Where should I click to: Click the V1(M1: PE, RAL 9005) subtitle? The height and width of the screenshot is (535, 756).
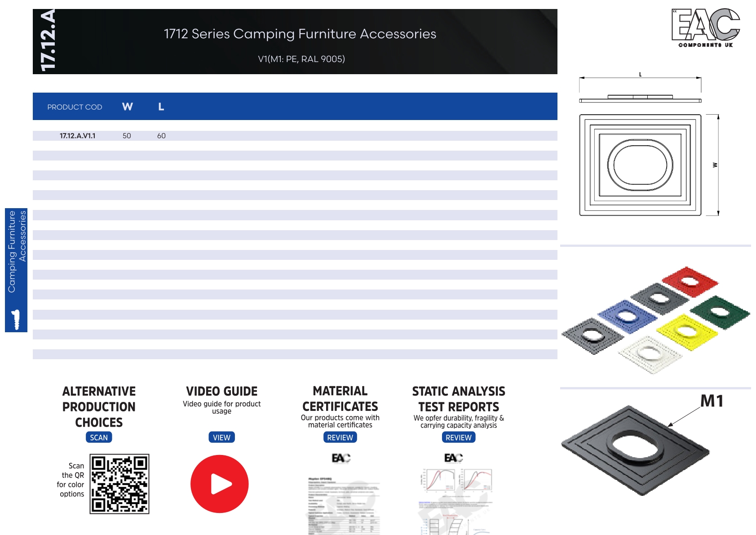tap(301, 59)
